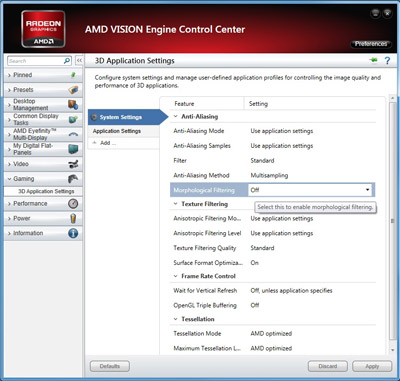
Task: Click the Radeon Graphics AMD logo
Action: (x=43, y=29)
